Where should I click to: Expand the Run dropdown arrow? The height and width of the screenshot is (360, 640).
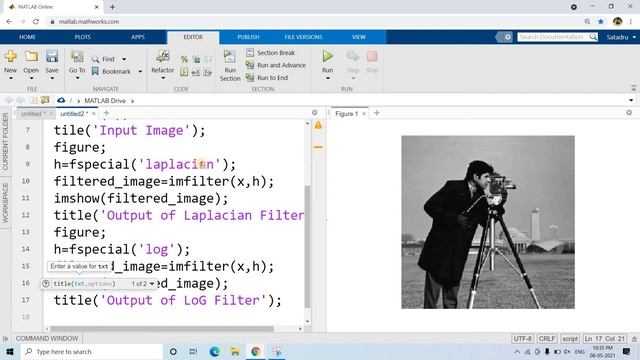point(327,78)
